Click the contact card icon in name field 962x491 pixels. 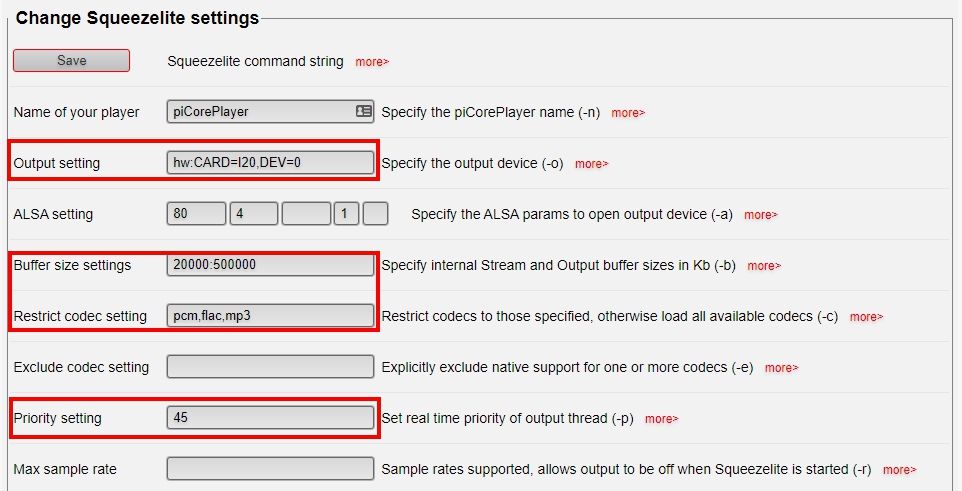pos(364,112)
